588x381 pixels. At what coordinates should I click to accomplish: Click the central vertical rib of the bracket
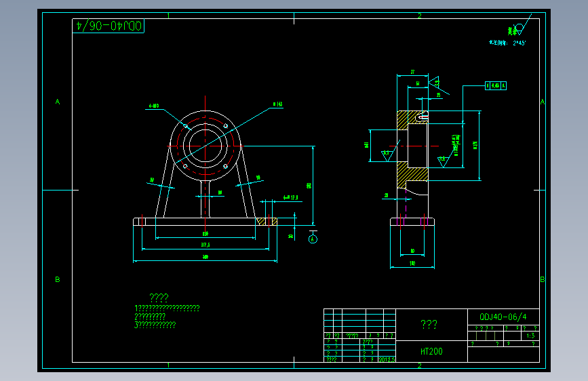tap(205, 199)
